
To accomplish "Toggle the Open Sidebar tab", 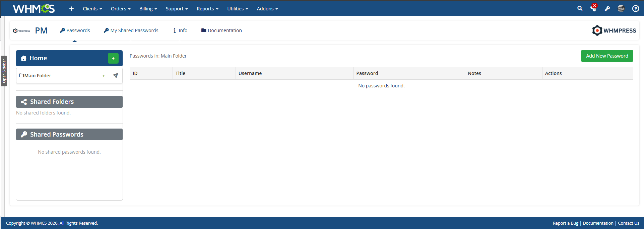I will (4, 71).
